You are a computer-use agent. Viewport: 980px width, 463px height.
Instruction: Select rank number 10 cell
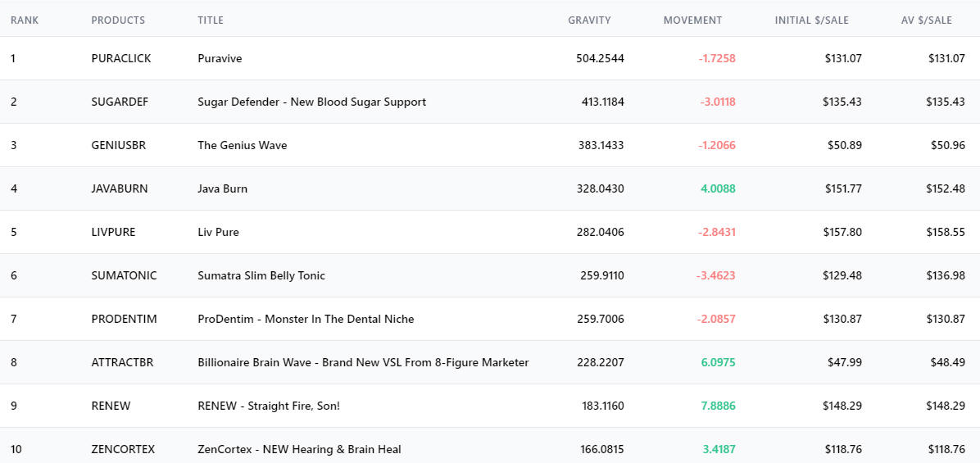point(16,449)
